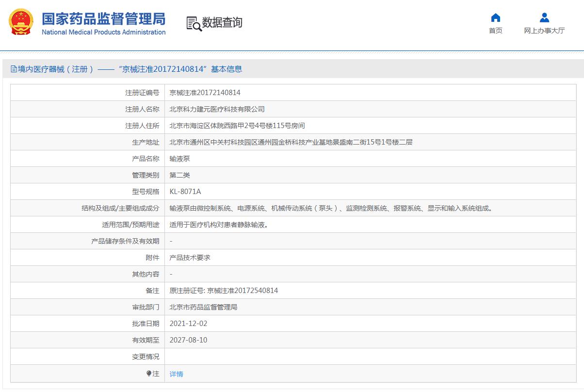Click the 数据查询 heading
Viewport: 584px width, 392px height.
coord(222,23)
